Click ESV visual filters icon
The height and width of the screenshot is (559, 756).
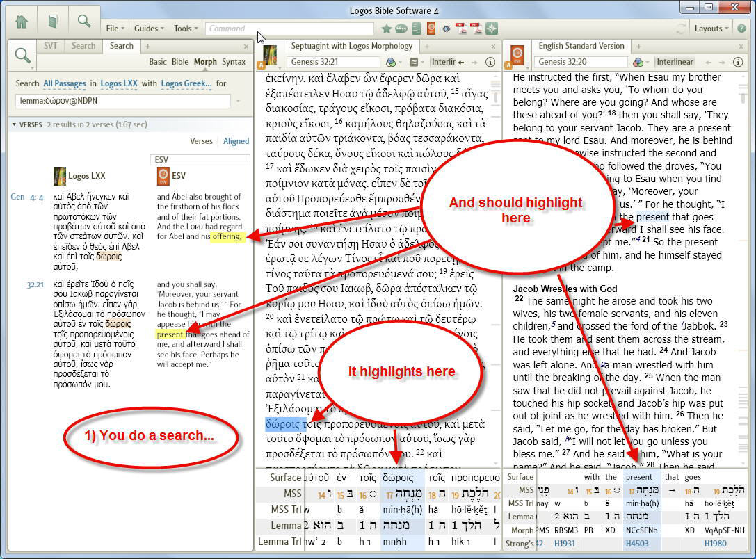638,62
